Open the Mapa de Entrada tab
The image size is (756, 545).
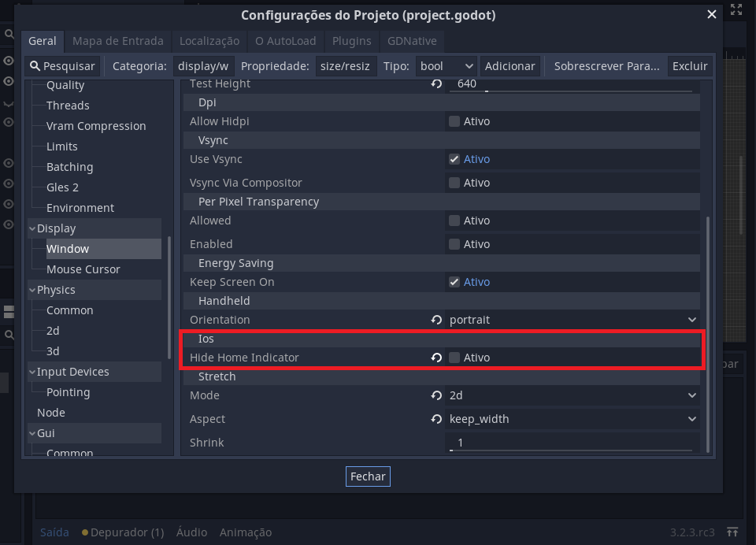click(118, 41)
